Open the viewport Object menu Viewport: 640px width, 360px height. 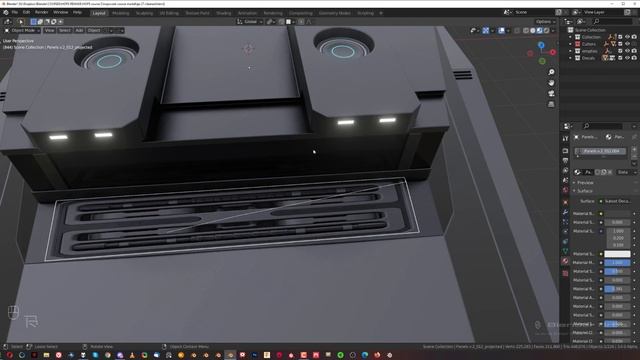[x=94, y=31]
